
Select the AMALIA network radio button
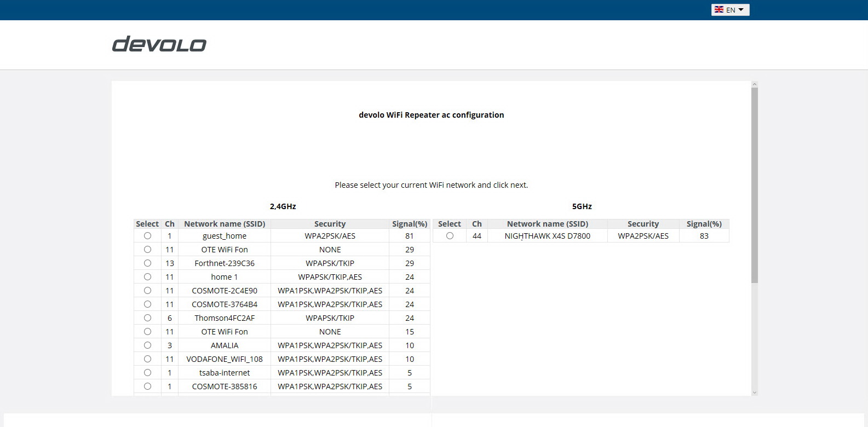pyautogui.click(x=147, y=345)
